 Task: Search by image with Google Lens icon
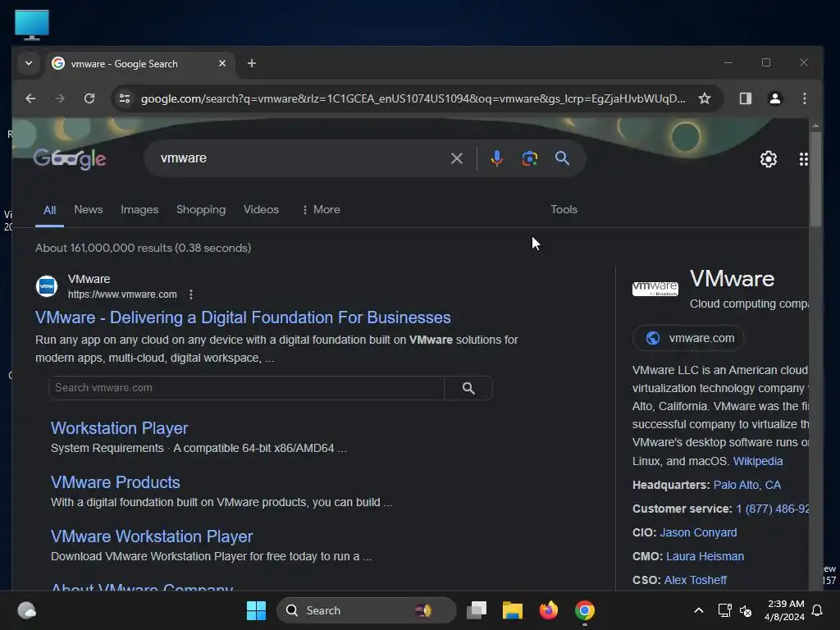coord(529,158)
